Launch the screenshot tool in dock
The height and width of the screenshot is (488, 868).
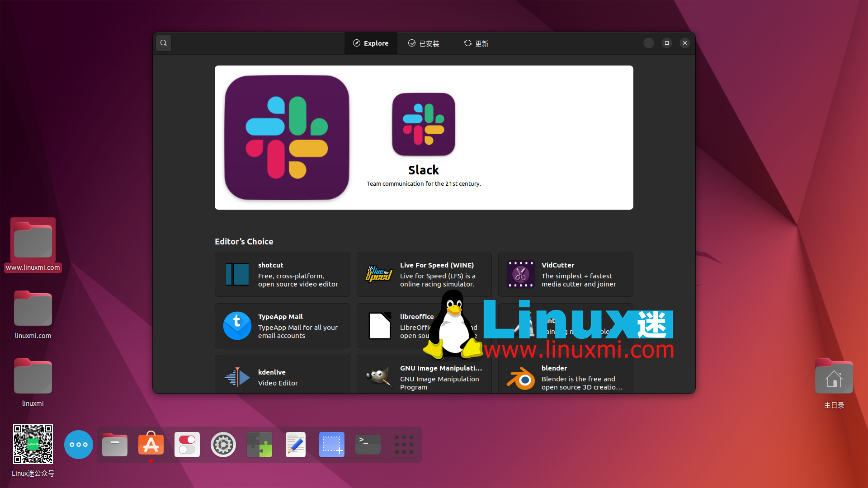point(332,445)
